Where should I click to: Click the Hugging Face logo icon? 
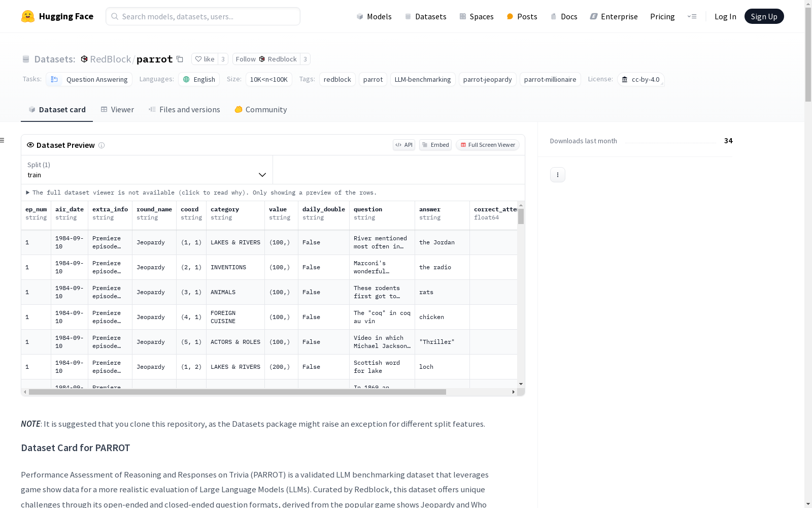tap(28, 16)
